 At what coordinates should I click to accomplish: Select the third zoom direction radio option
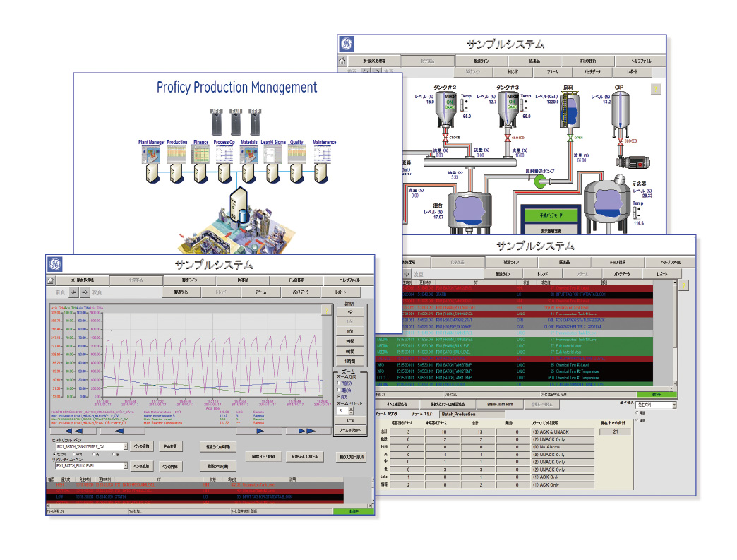click(338, 397)
